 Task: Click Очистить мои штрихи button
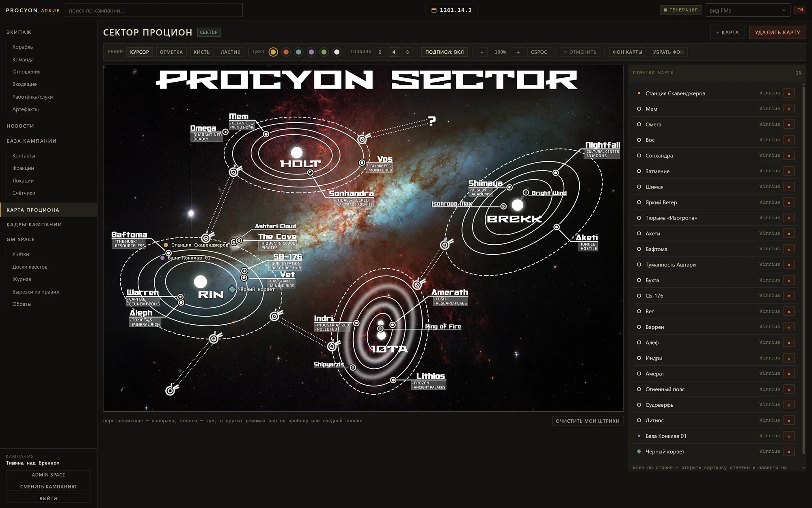pos(587,421)
